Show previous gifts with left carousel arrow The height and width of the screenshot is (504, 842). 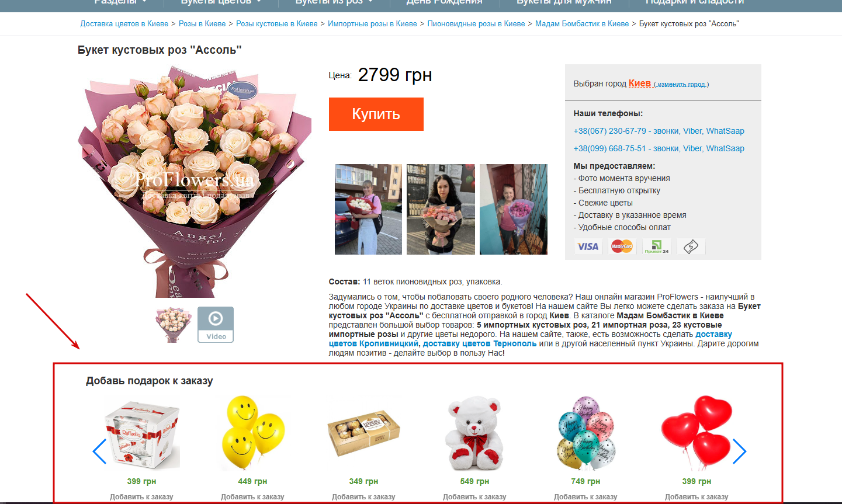point(99,451)
